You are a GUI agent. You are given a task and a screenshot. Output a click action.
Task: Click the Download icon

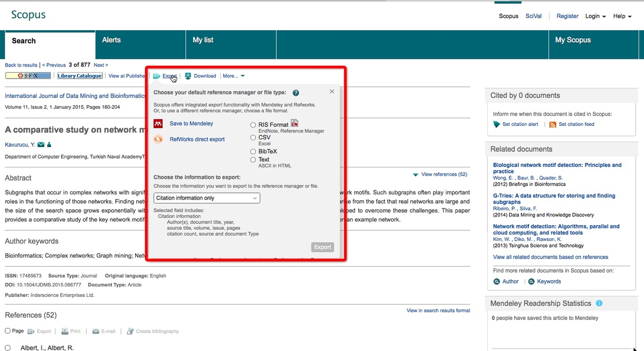[x=188, y=76]
